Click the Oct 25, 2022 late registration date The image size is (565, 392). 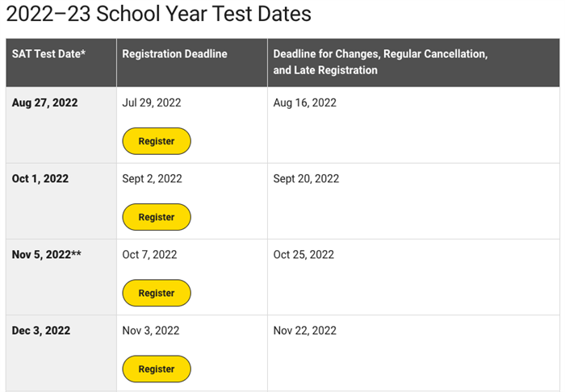[303, 255]
